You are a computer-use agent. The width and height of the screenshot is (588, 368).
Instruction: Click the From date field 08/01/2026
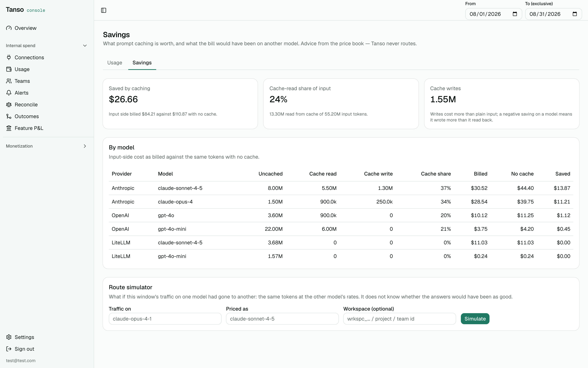click(494, 14)
